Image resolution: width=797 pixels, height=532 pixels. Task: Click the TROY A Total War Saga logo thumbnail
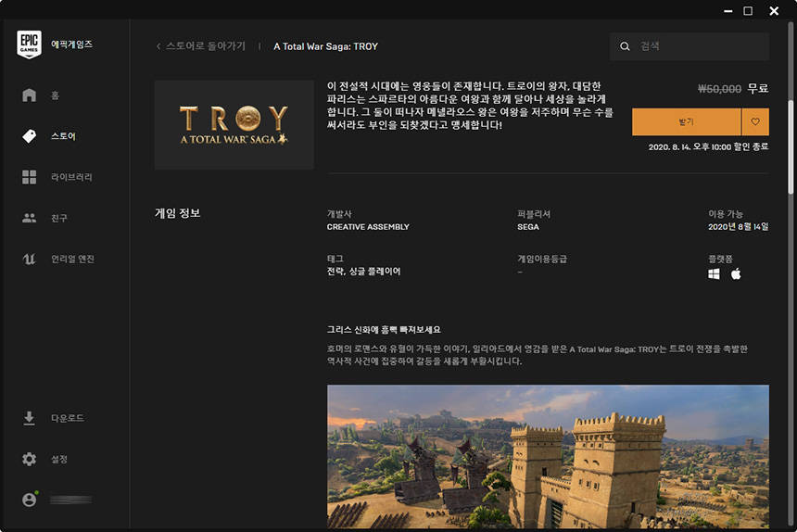tap(234, 125)
